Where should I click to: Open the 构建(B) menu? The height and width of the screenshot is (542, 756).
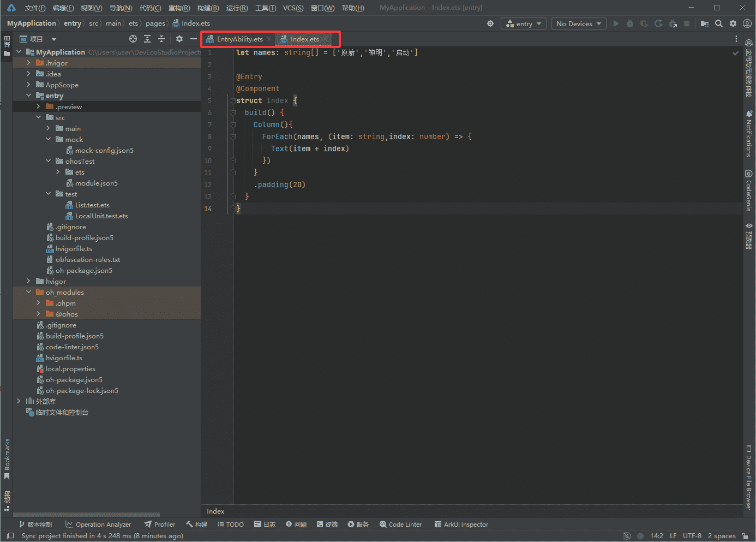click(208, 8)
